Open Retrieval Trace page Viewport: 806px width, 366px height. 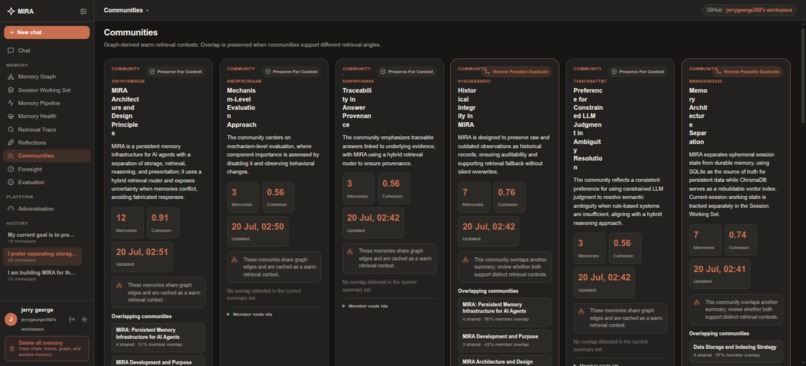pos(47,130)
